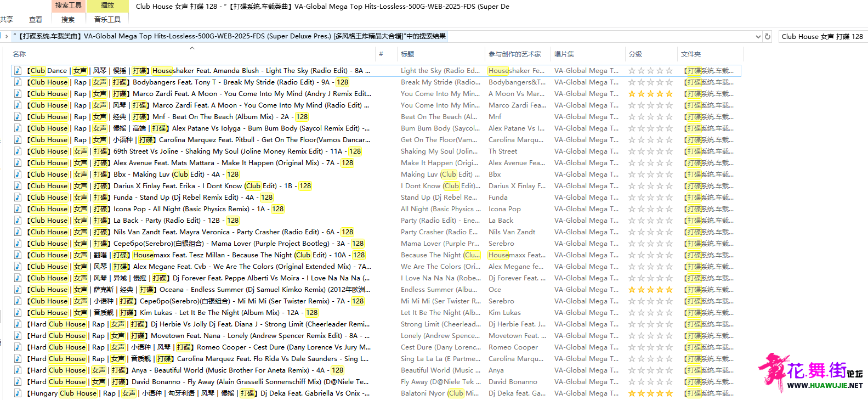Click file icon of Alex Avenue Make It Happen
The height and width of the screenshot is (400, 868).
pyautogui.click(x=18, y=163)
